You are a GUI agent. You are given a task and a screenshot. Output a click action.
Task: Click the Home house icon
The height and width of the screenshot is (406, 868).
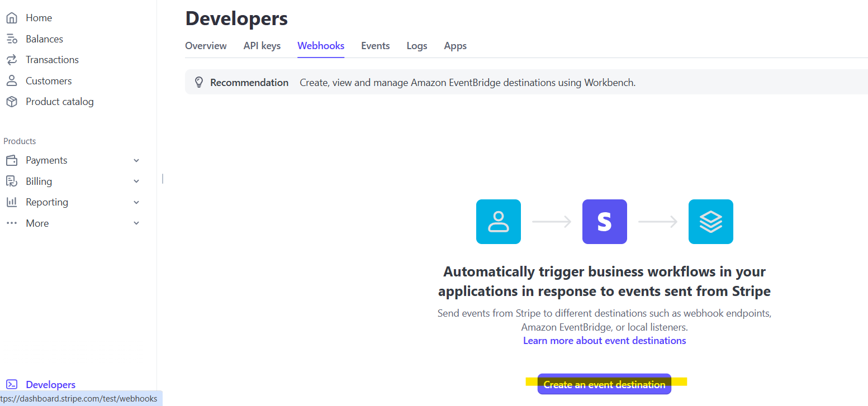click(11, 18)
